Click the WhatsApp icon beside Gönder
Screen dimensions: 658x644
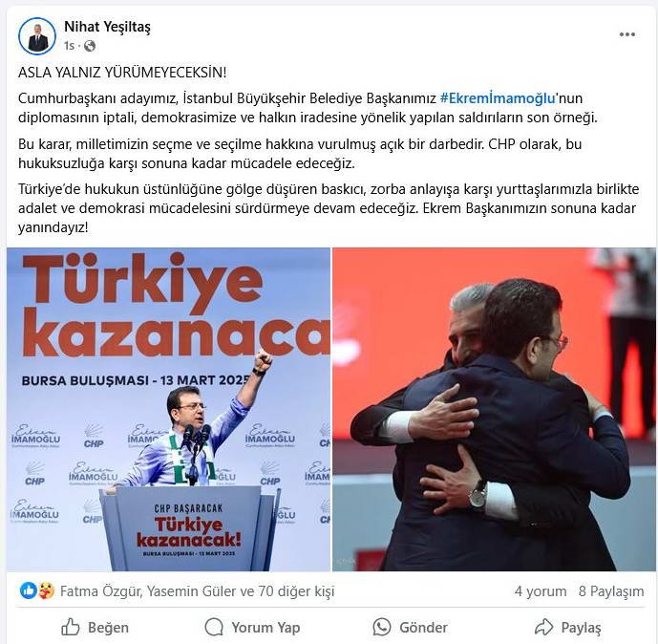381,627
